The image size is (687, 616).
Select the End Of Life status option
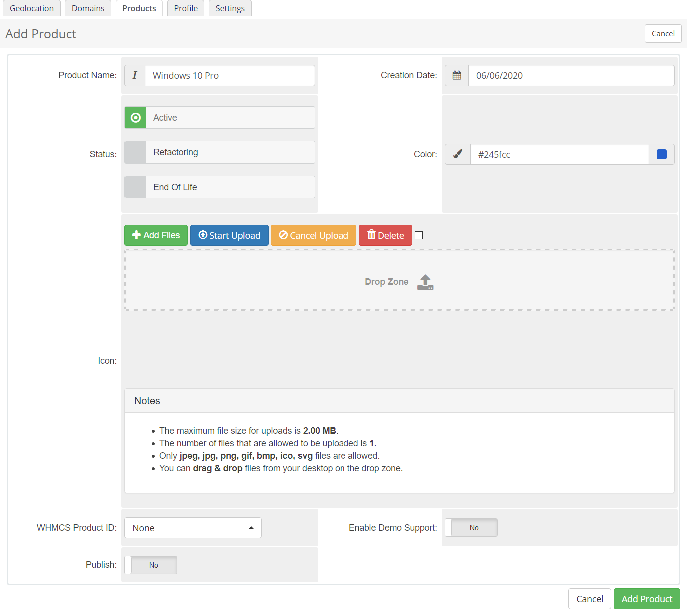pos(220,187)
